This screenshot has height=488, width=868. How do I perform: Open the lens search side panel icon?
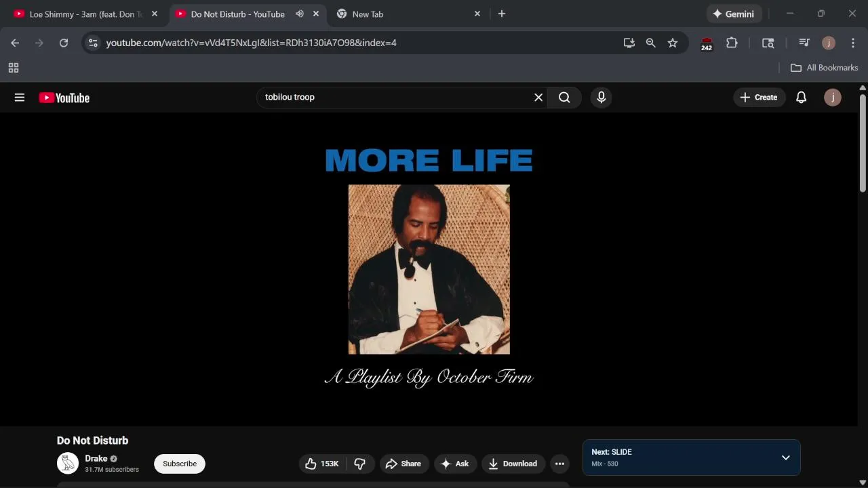[x=768, y=43]
